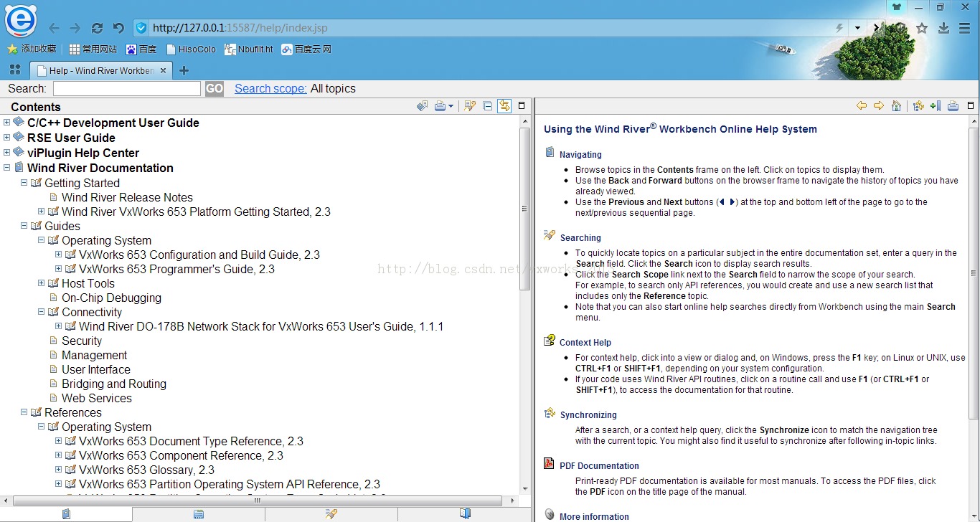The image size is (980, 522).
Task: Reload the page with browser Refresh icon
Action: tap(97, 28)
